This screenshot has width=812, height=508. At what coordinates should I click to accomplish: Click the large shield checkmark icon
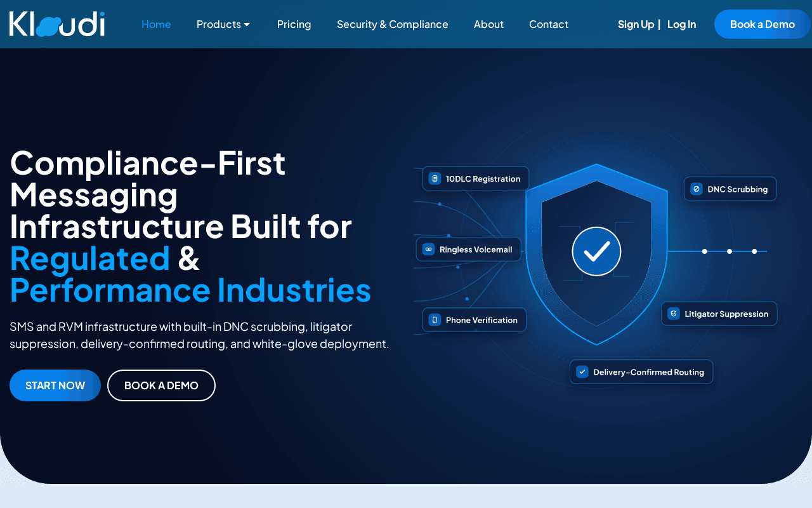596,251
